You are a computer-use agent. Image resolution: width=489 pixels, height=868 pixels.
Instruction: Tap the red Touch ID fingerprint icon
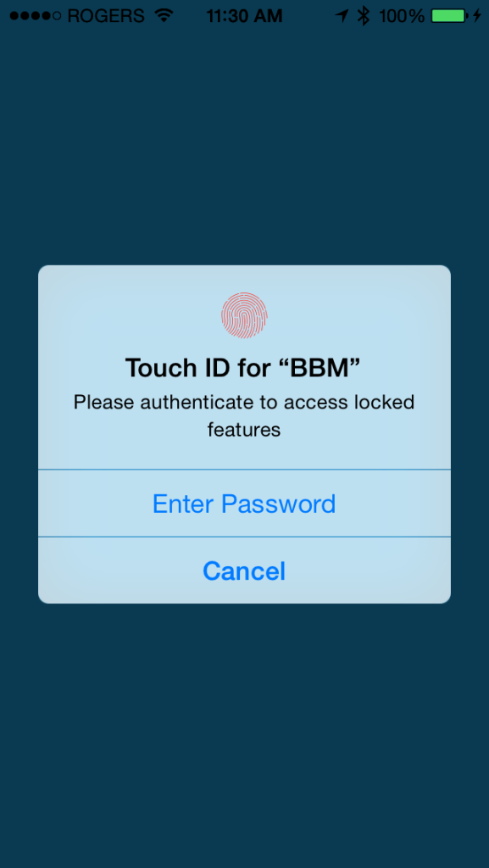click(244, 315)
